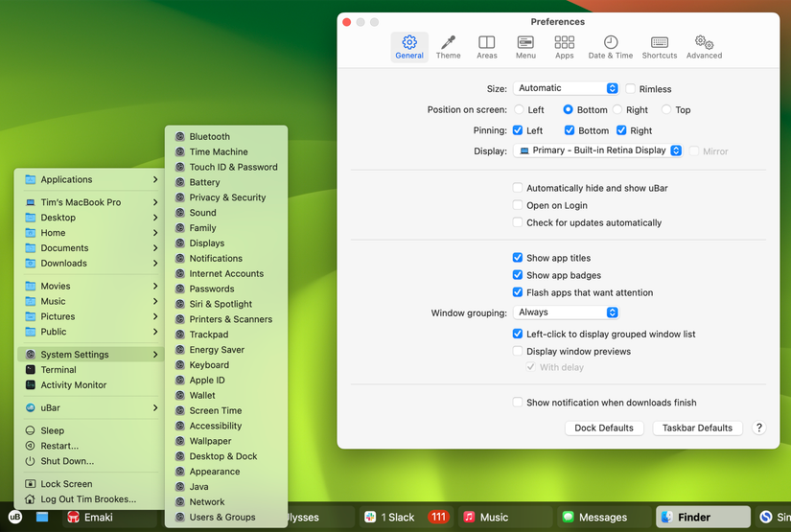
Task: Open the Movies folder item
Action: (x=90, y=286)
